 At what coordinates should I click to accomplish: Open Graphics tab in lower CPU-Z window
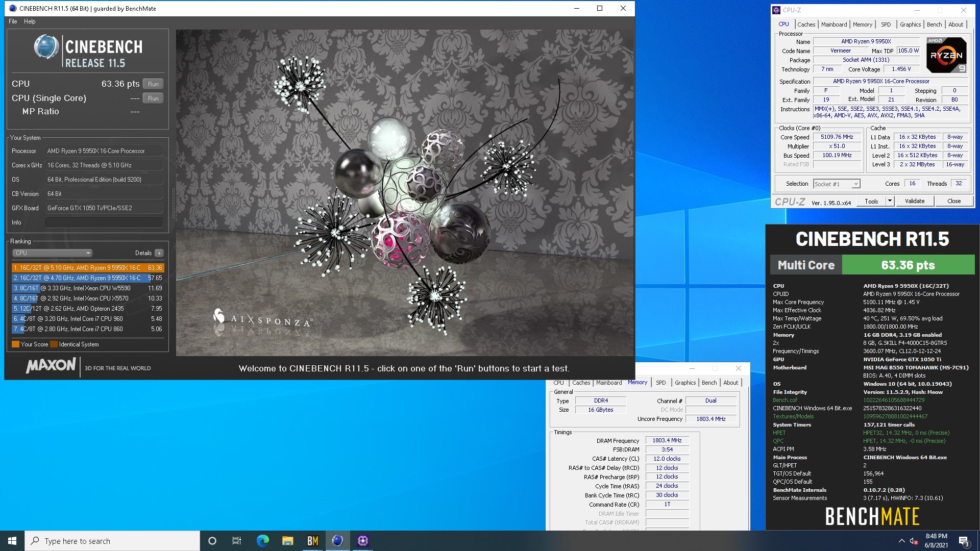point(685,383)
